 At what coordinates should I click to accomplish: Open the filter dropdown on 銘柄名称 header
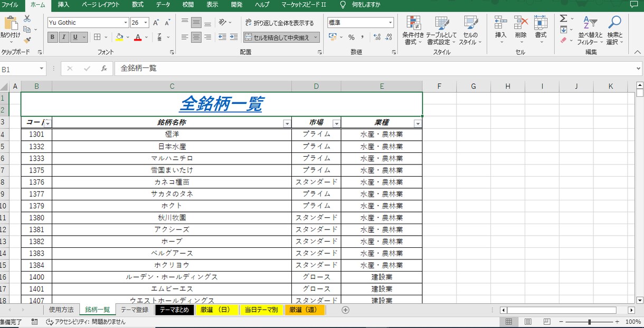287,123
